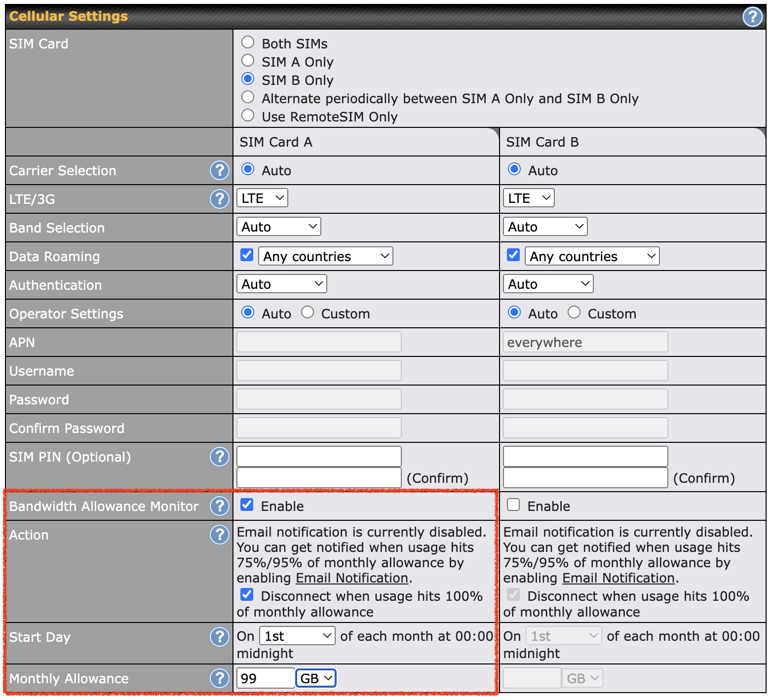
Task: Click the Monthly Allowance field showing 99
Action: (x=265, y=678)
